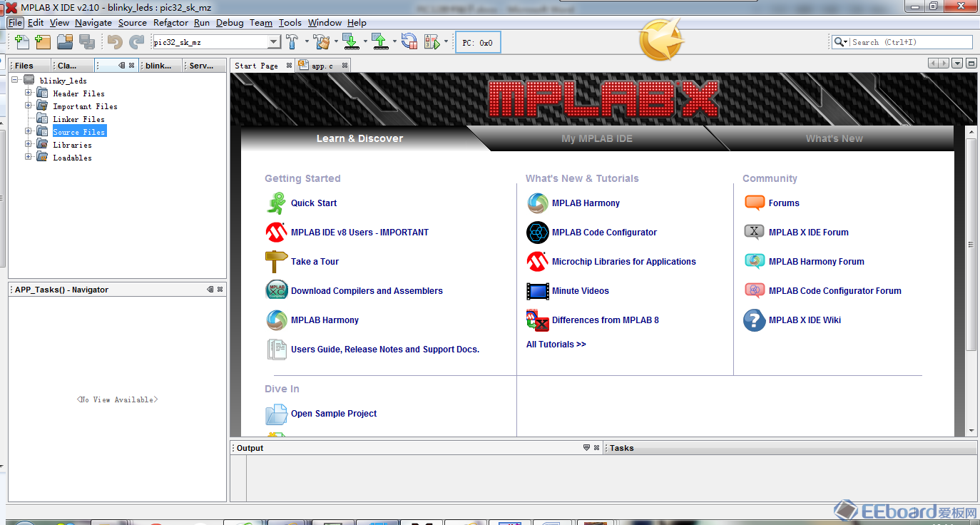The height and width of the screenshot is (525, 980).
Task: Click the Users Guide documents icon
Action: pos(276,350)
